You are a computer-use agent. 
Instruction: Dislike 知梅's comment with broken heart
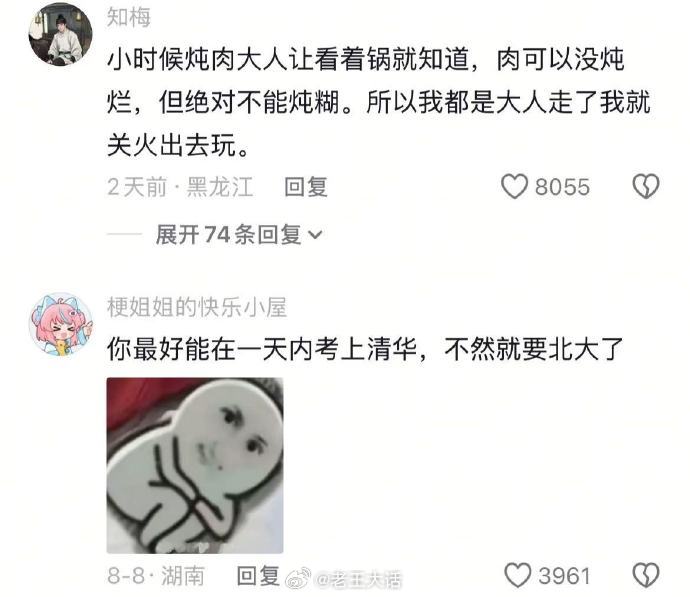(x=646, y=186)
